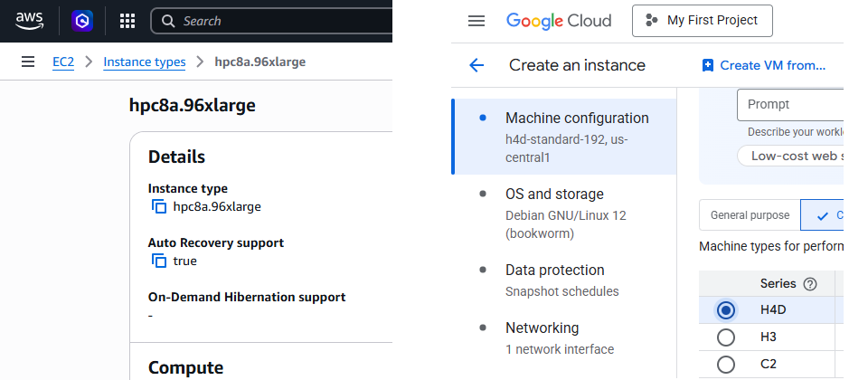Click the Instance types breadcrumb link
868x380 pixels.
click(145, 62)
